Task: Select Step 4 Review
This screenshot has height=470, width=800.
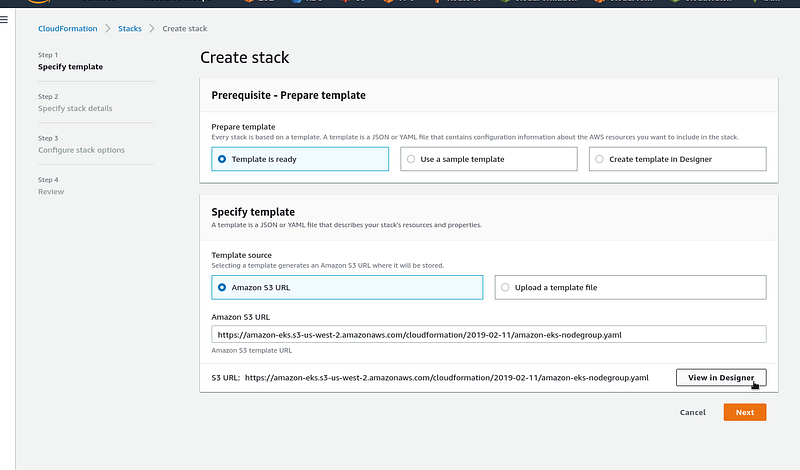Action: [x=51, y=192]
